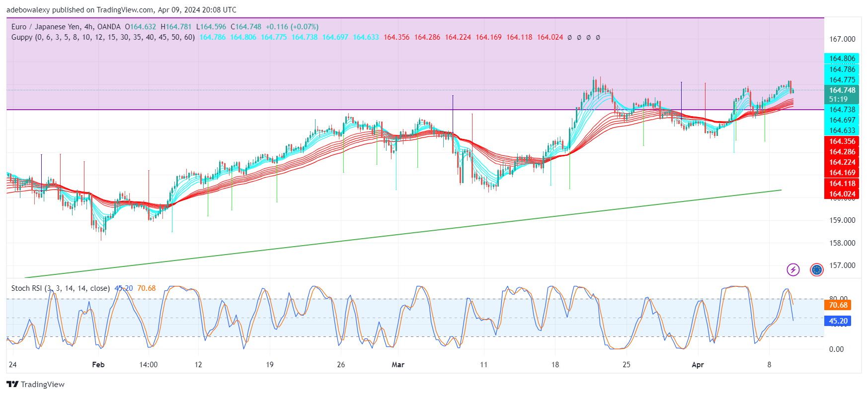Click the countdown timer 51:19 label
The height and width of the screenshot is (395, 868).
(x=838, y=99)
